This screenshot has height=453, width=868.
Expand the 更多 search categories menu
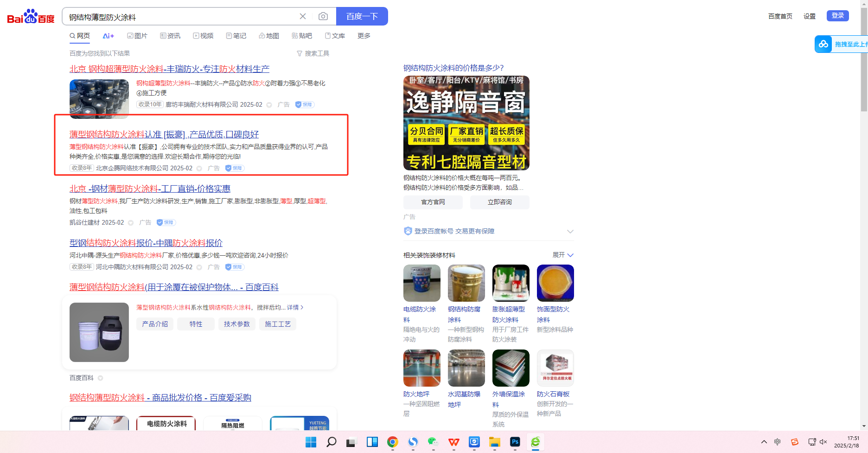(x=364, y=36)
